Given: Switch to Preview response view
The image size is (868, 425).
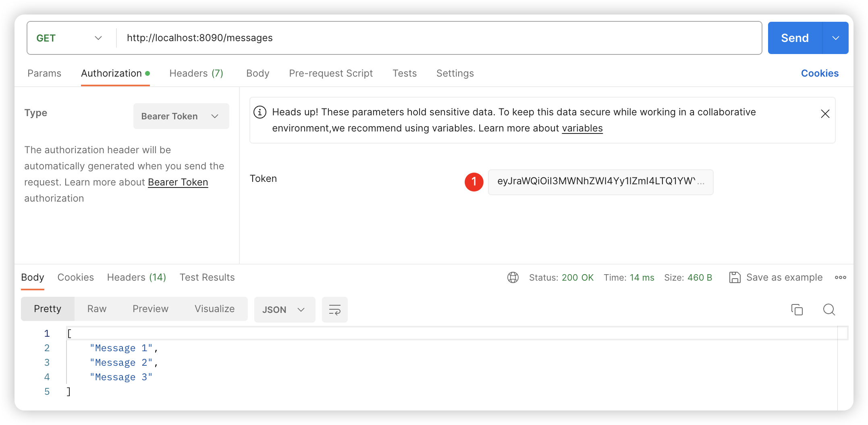Looking at the screenshot, I should coord(150,309).
